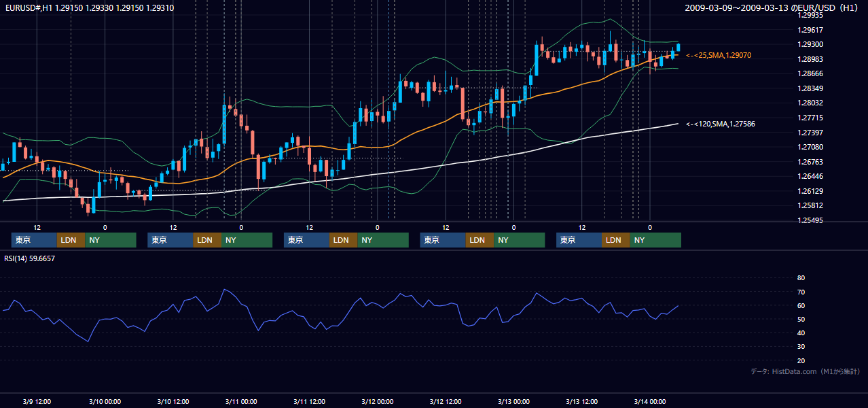This screenshot has height=408, width=868.
Task: Click price axis value 1.28666
Action: tap(810, 73)
